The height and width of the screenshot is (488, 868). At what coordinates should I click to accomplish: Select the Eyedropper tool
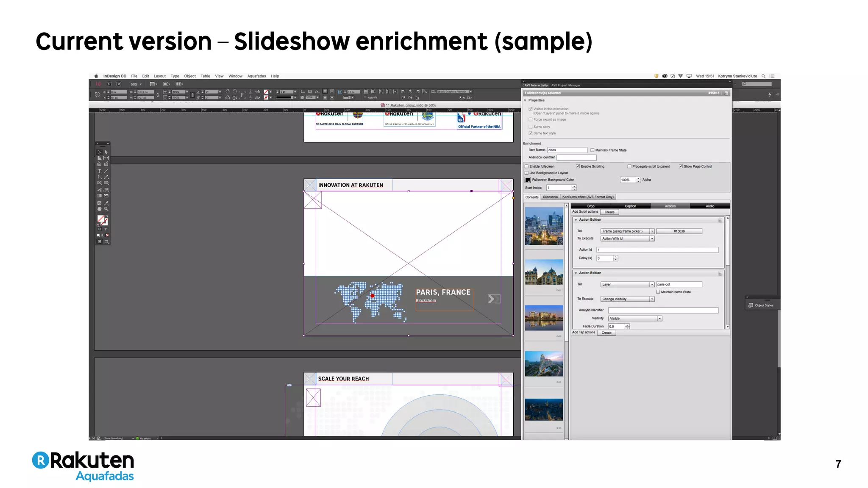point(106,203)
